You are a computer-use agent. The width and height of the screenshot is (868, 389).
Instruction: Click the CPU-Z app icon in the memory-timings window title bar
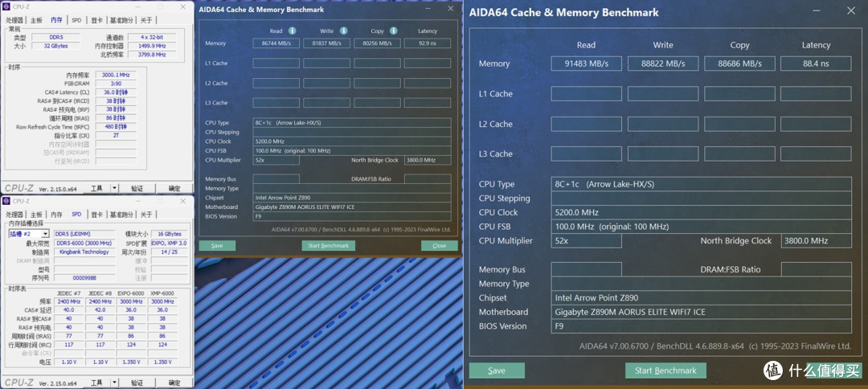[6, 6]
